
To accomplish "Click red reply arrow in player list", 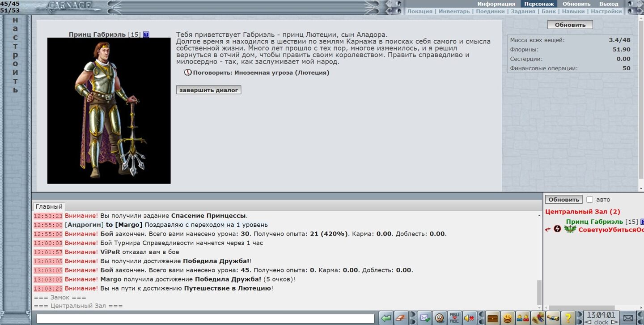I will point(548,230).
